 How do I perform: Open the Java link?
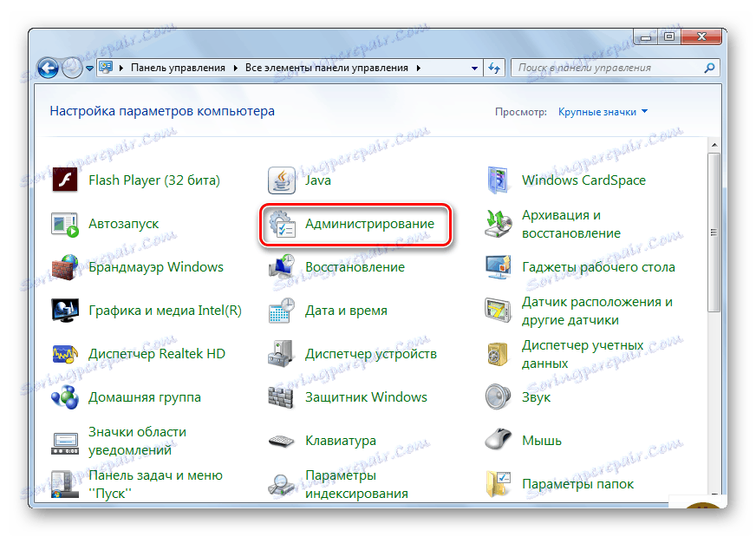click(317, 180)
